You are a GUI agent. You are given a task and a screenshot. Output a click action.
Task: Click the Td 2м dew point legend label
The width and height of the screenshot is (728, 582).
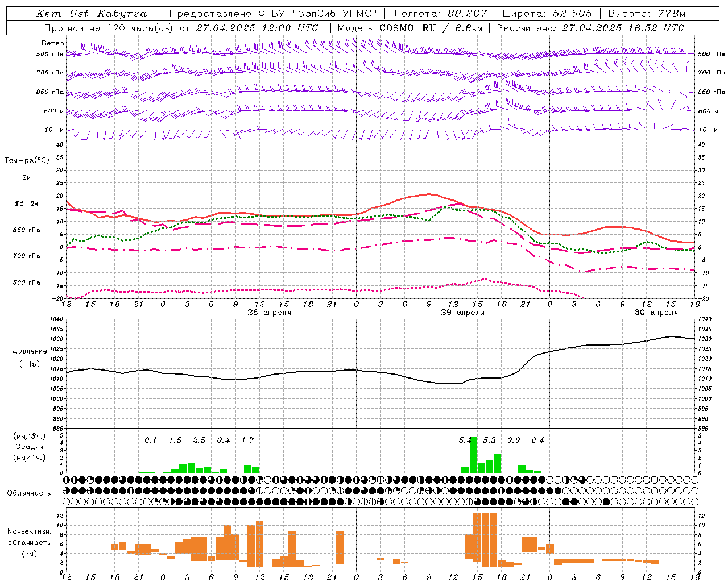(x=26, y=203)
